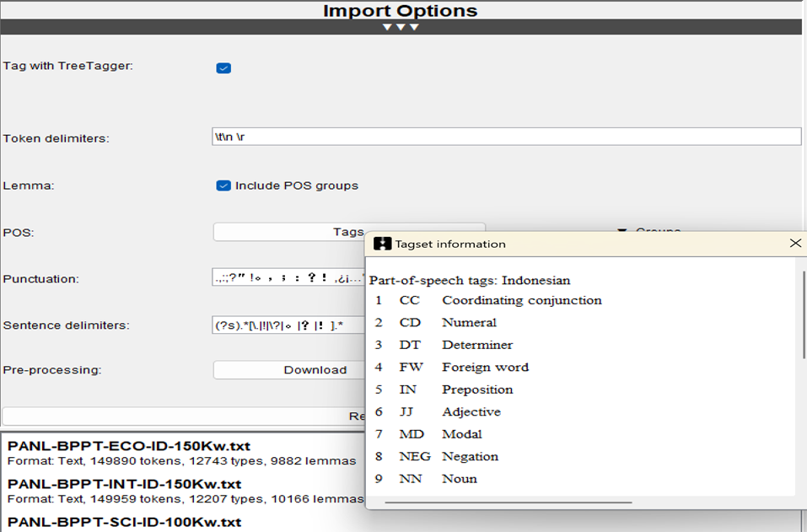Image resolution: width=807 pixels, height=532 pixels.
Task: Click the Import Options header title
Action: (400, 10)
